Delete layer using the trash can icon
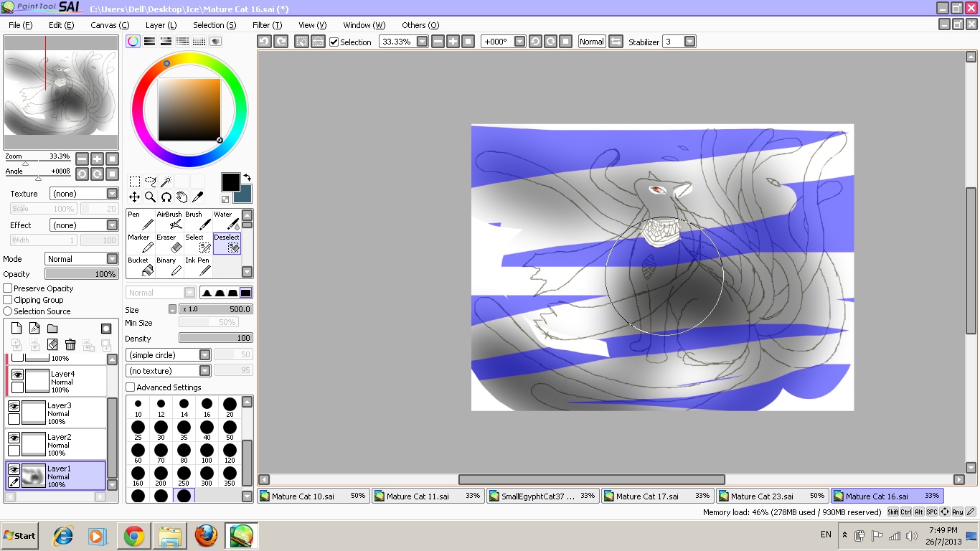980x551 pixels. pos(70,345)
